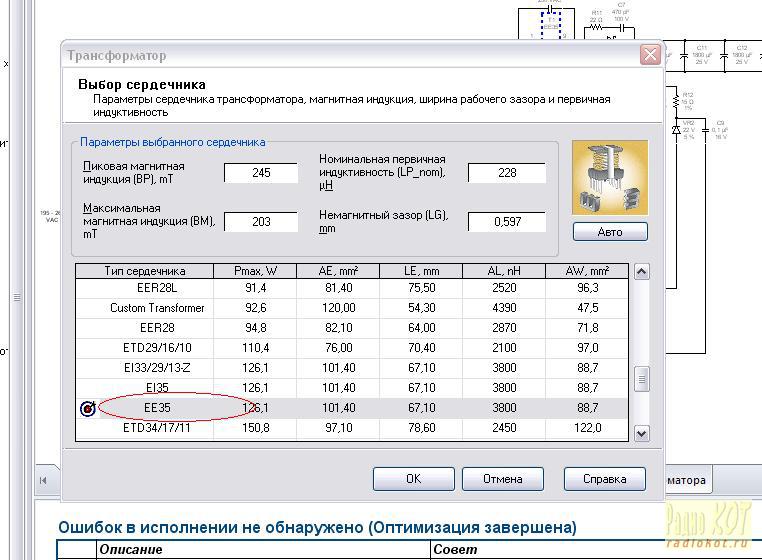762x560 pixels.
Task: Click the peak magnetic induction (BP) field
Action: 261,173
